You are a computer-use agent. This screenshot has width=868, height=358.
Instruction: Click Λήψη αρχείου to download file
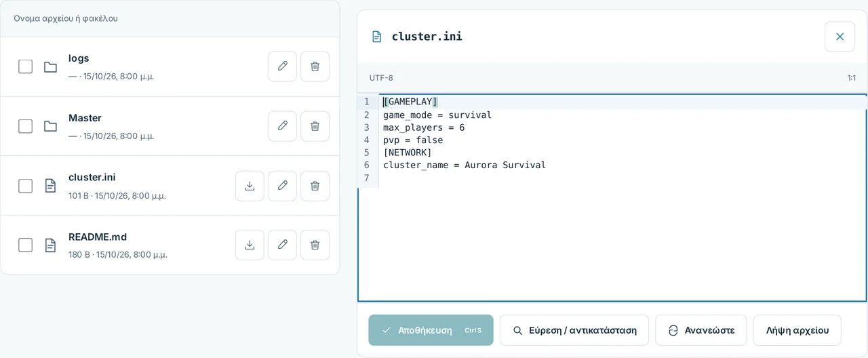(797, 330)
